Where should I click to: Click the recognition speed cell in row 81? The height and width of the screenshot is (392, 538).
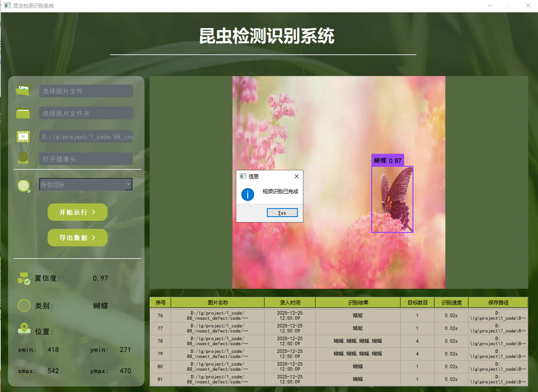point(451,379)
